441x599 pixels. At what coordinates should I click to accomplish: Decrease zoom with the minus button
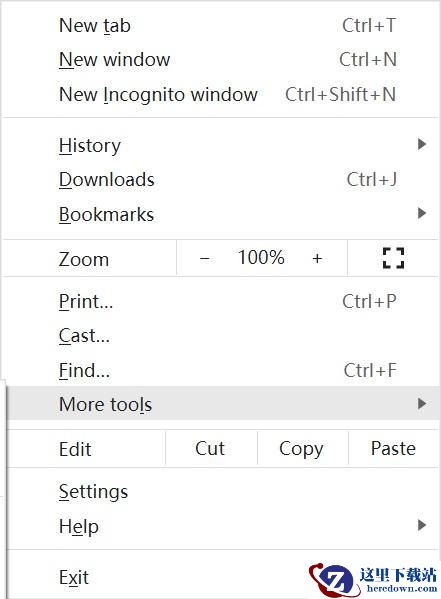(x=204, y=259)
